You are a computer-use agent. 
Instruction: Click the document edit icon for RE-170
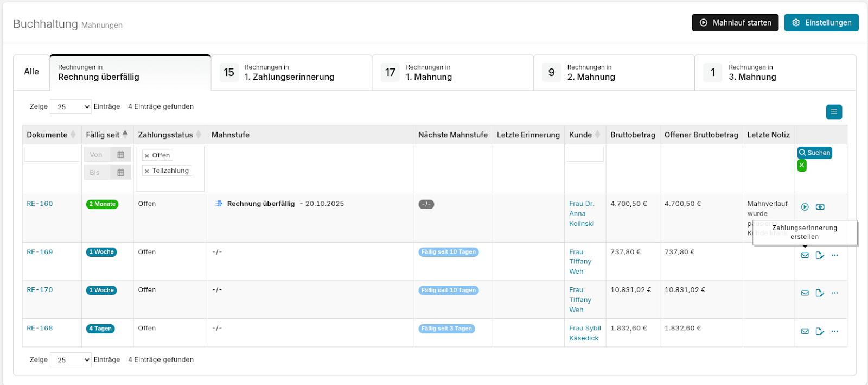tap(819, 293)
